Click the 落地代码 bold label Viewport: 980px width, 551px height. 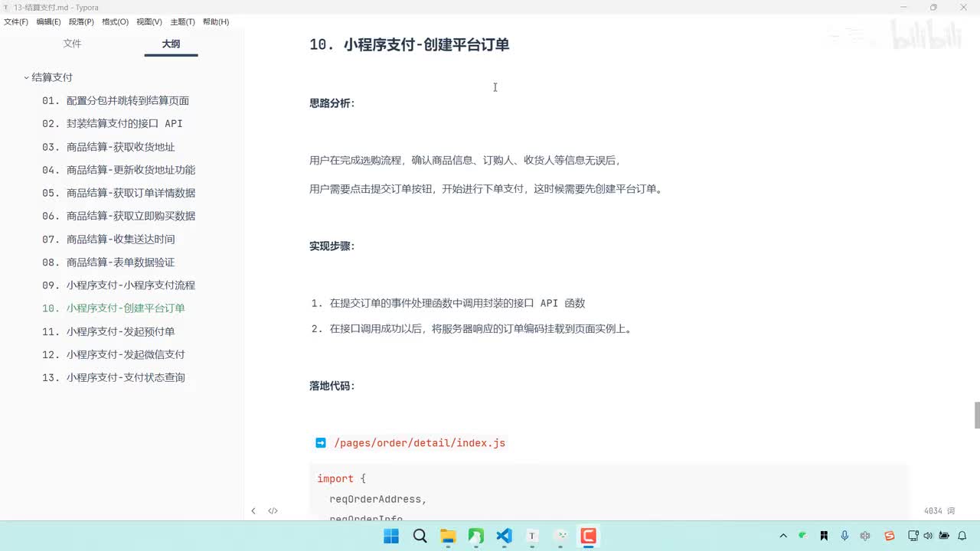(x=332, y=386)
